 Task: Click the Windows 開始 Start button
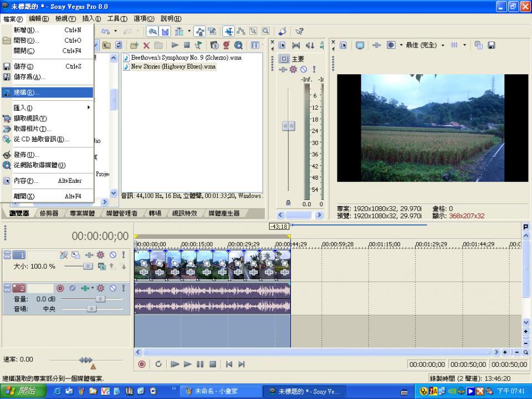(x=21, y=391)
